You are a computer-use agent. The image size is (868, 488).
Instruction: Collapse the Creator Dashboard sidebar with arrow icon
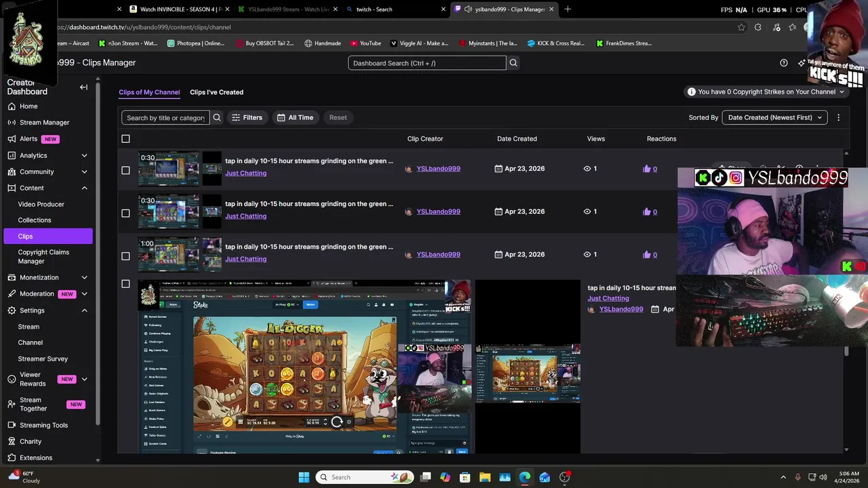83,87
